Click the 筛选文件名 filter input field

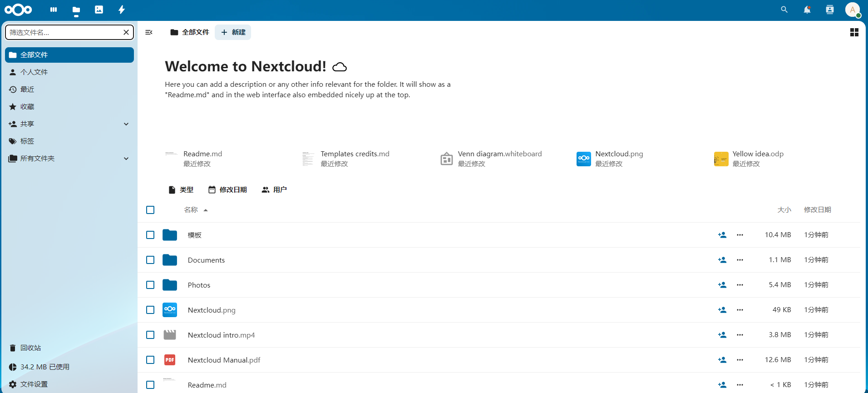(64, 32)
